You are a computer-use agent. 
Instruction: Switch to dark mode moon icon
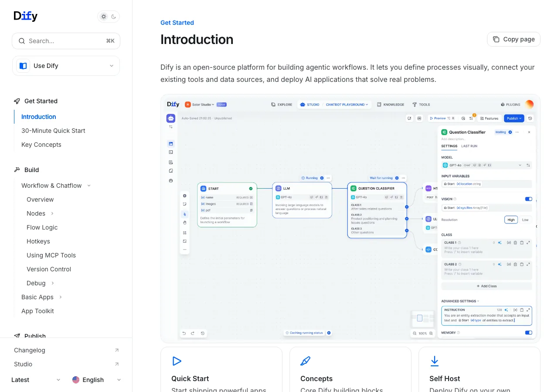pos(114,17)
